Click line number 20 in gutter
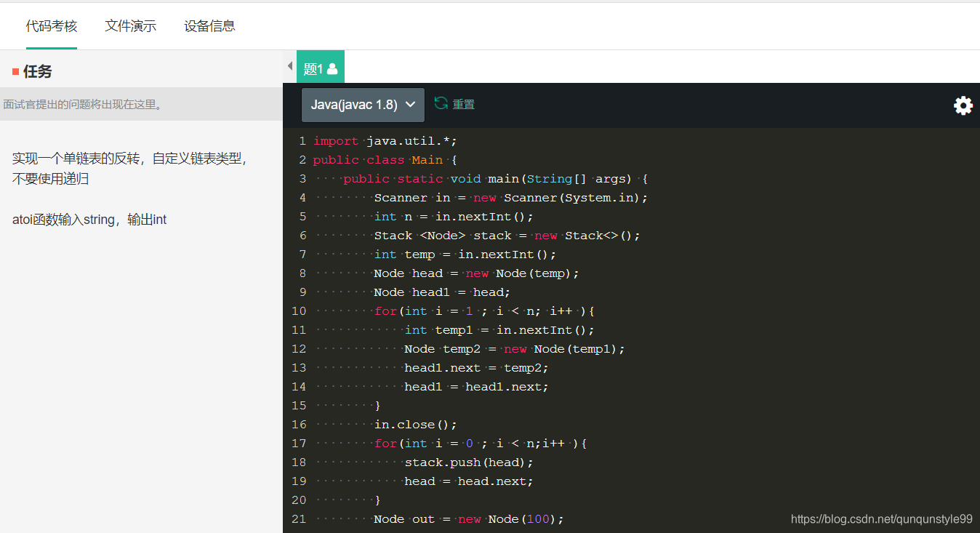The width and height of the screenshot is (980, 533). click(x=299, y=500)
